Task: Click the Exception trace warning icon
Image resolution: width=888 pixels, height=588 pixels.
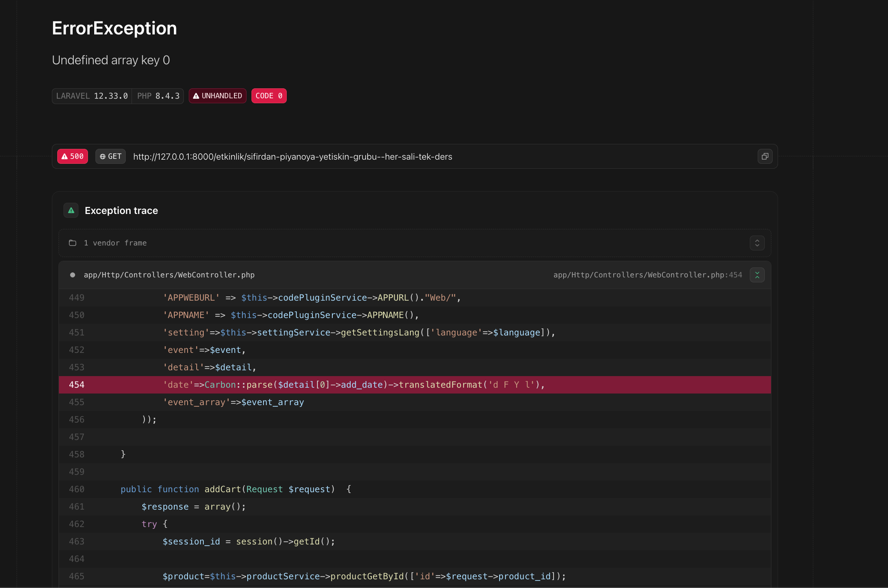Action: [71, 211]
